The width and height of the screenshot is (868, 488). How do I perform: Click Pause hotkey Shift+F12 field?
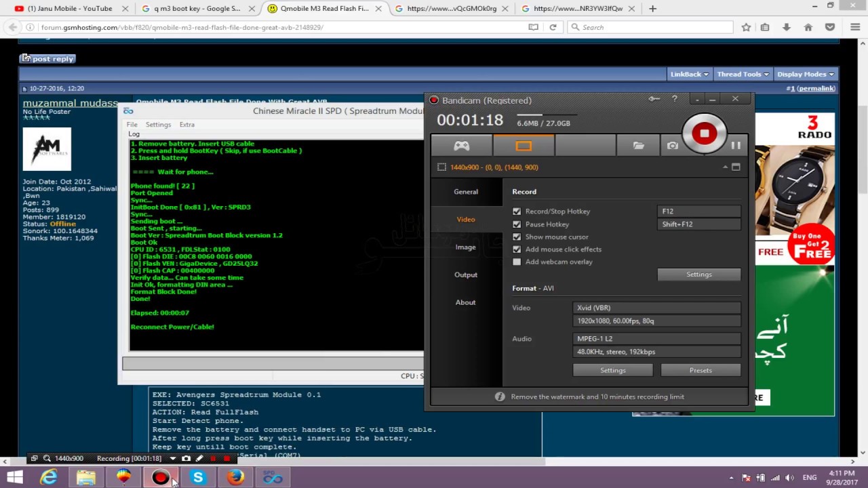(699, 224)
